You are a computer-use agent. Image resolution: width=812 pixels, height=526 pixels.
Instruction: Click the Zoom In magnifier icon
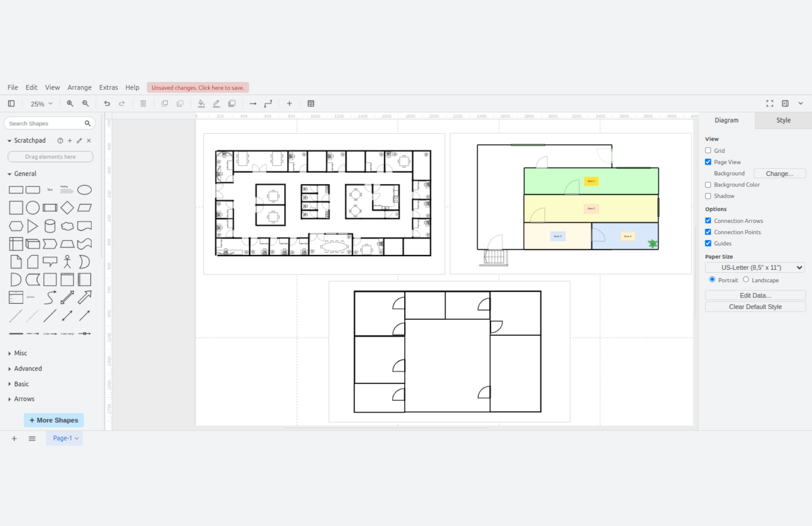(70, 104)
